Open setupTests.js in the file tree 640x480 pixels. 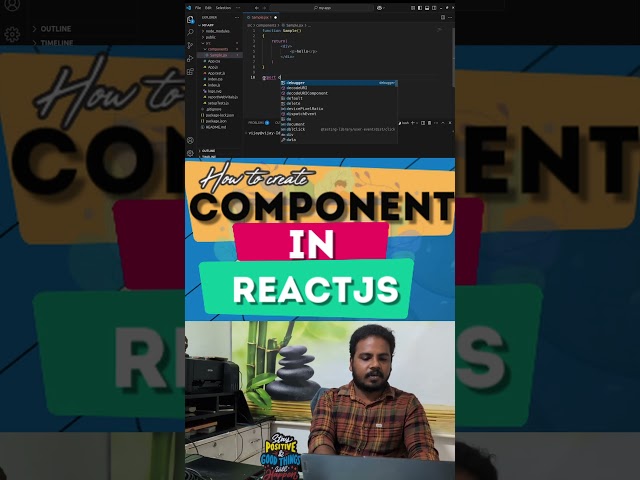218,103
